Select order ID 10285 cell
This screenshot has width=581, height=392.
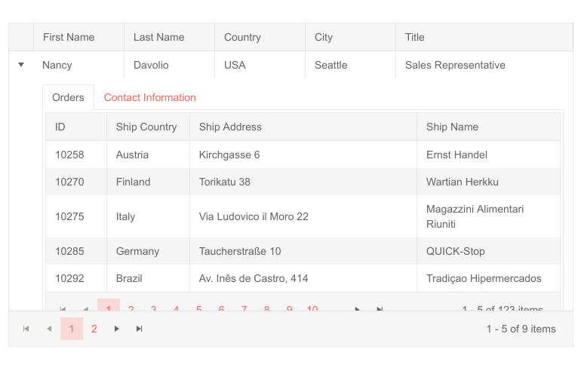click(76, 251)
